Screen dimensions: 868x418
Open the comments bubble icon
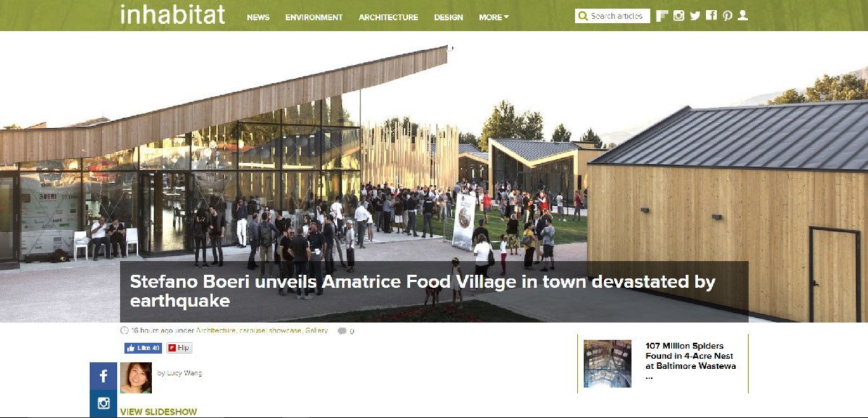[x=342, y=331]
